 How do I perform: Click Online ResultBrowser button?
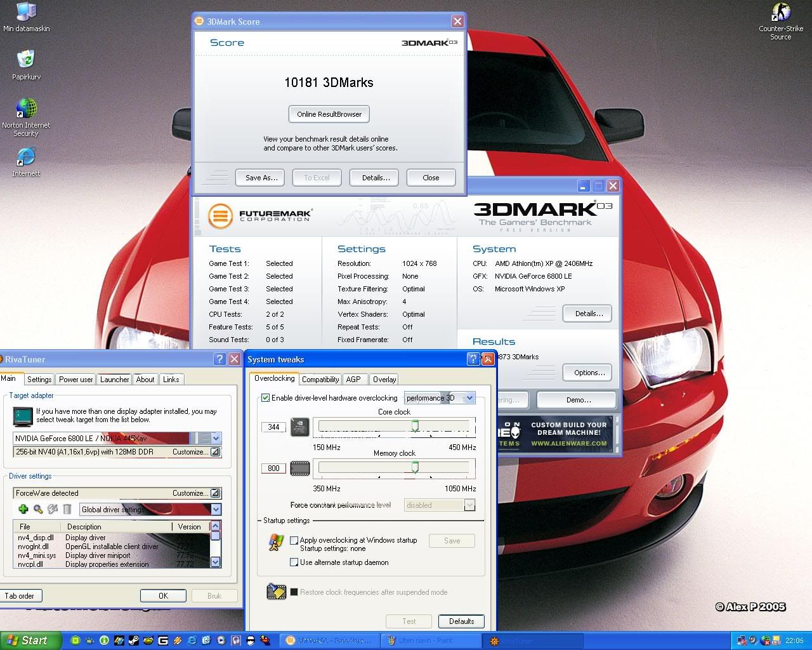pos(329,114)
